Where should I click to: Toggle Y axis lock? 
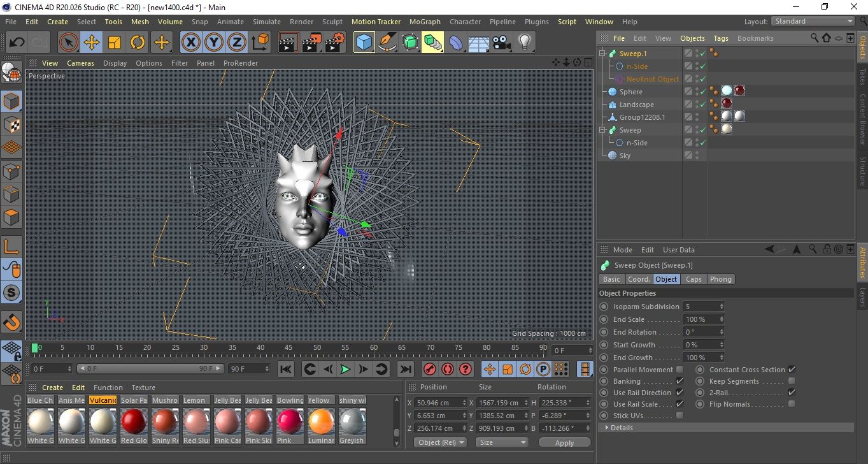[214, 43]
